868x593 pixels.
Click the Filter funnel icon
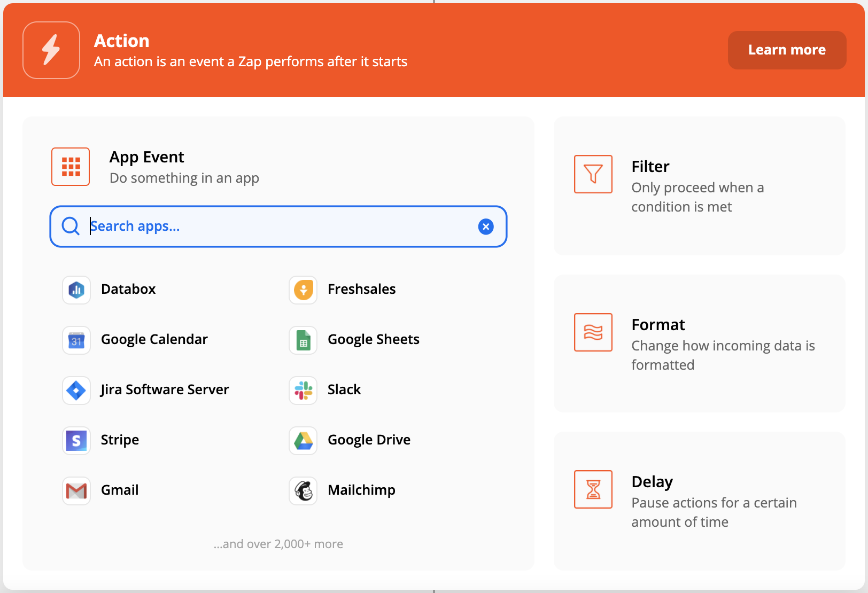click(x=593, y=174)
